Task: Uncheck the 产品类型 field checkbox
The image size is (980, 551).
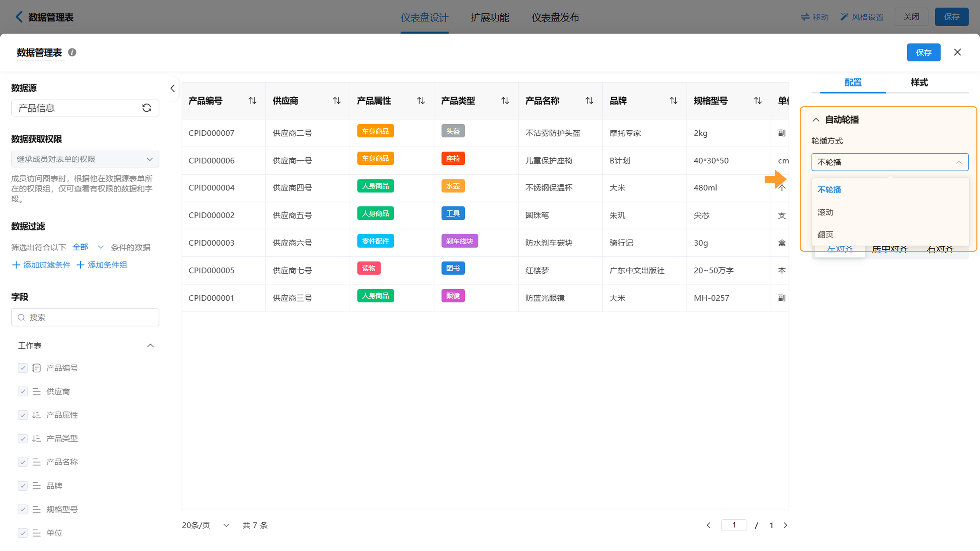Action: (23, 438)
